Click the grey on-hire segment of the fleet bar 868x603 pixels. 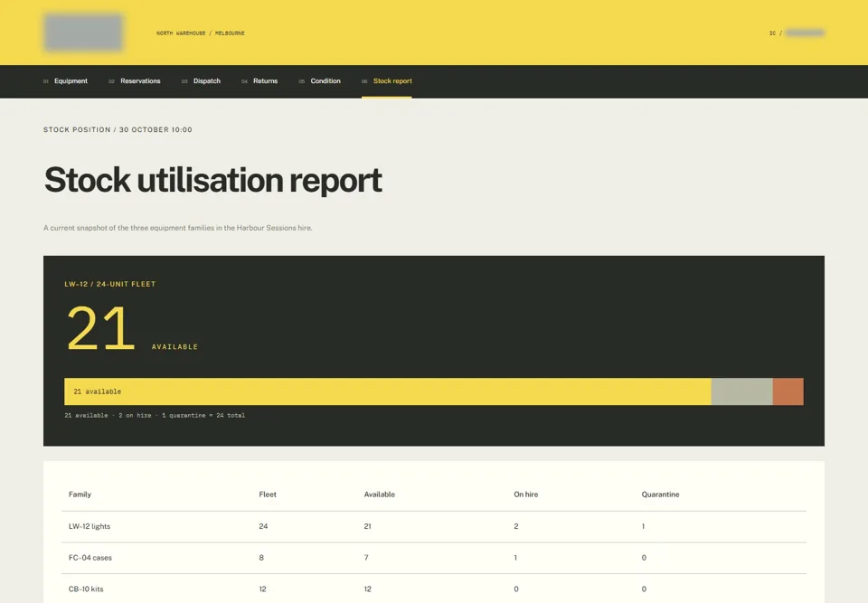(741, 391)
